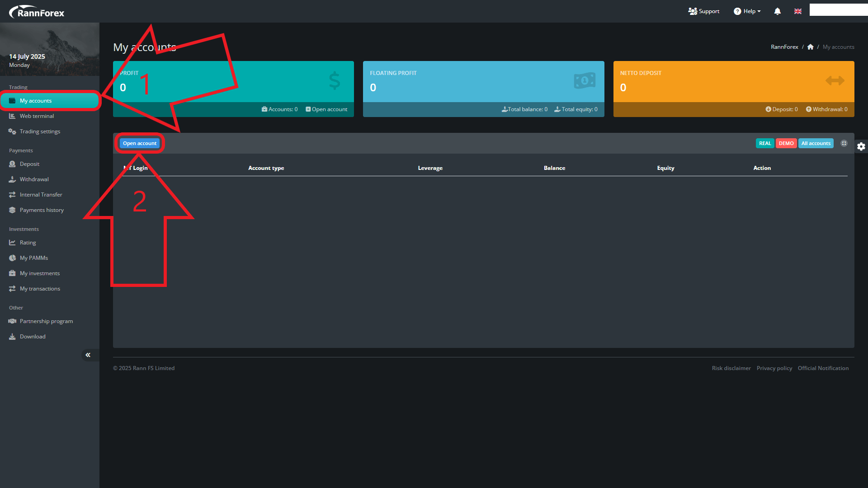868x488 pixels.
Task: Click the expand panel icon beside All accounts
Action: [x=844, y=143]
